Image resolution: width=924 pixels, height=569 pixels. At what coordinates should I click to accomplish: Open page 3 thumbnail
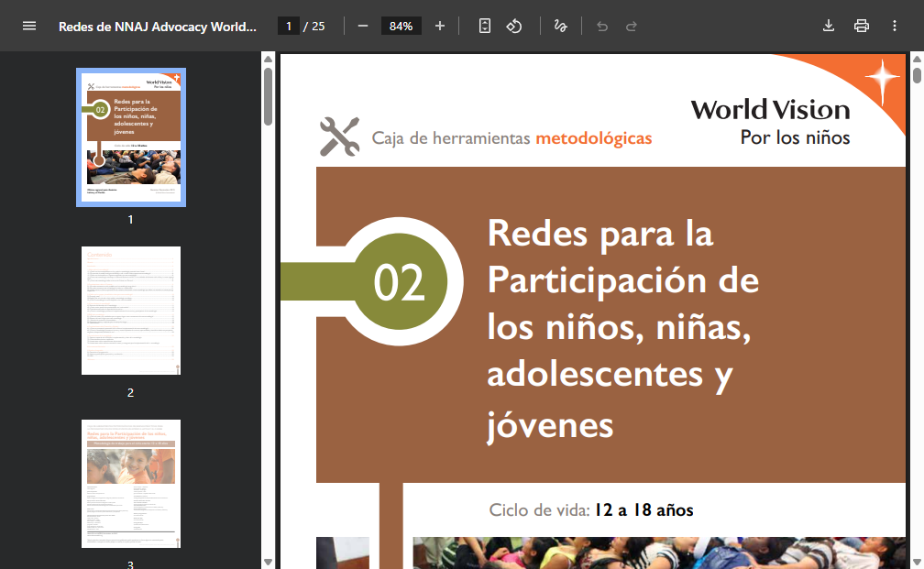131,484
